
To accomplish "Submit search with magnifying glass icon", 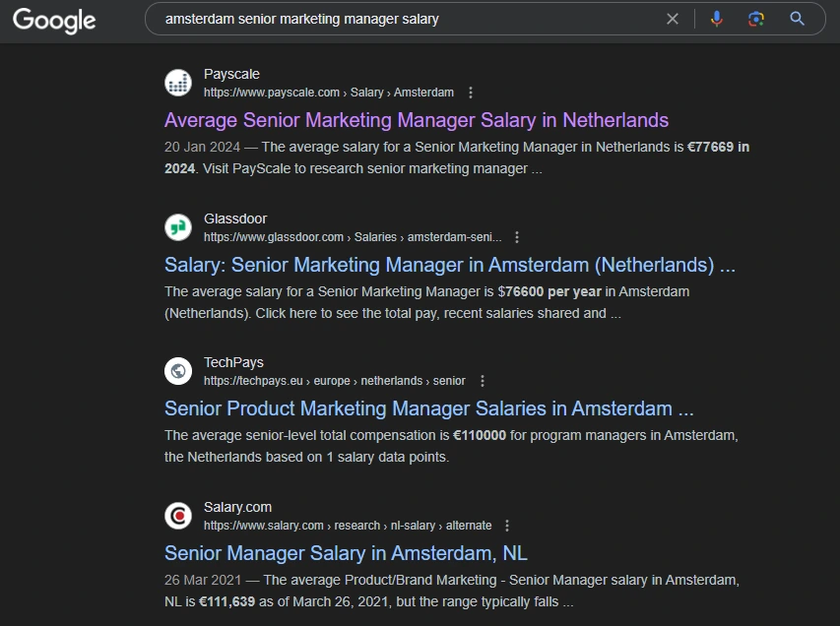I will coord(797,19).
